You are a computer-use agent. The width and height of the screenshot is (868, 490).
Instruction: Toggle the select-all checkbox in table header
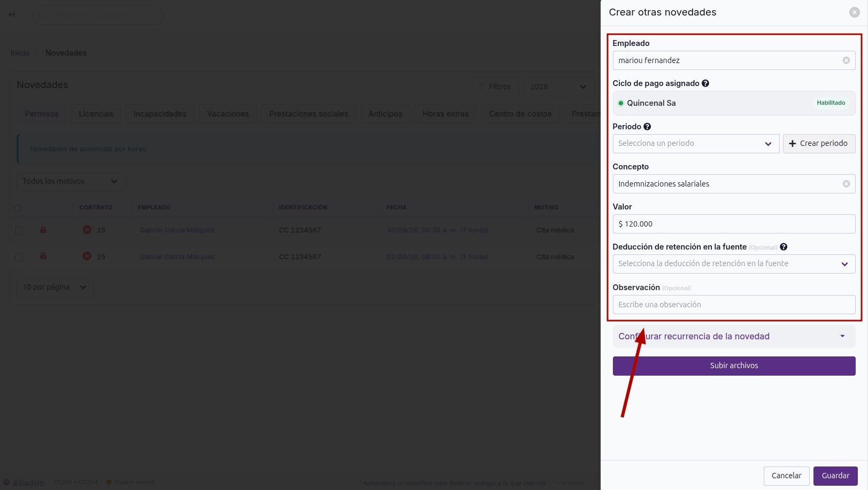[18, 208]
